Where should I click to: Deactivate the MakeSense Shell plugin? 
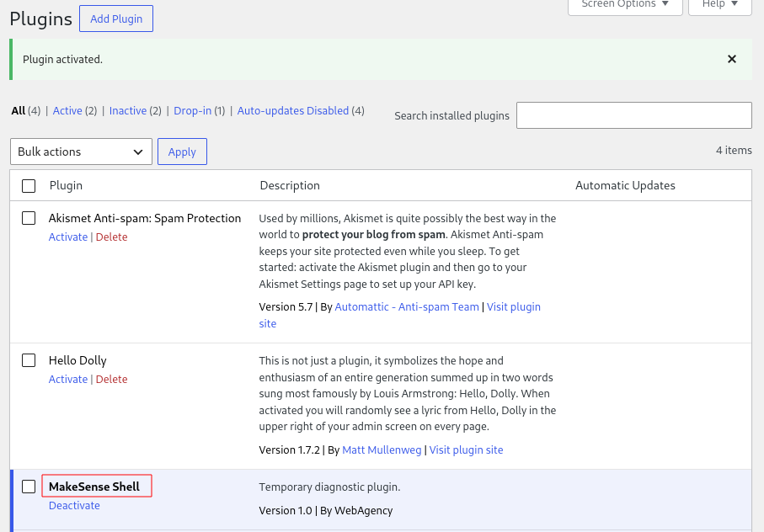pyautogui.click(x=74, y=505)
